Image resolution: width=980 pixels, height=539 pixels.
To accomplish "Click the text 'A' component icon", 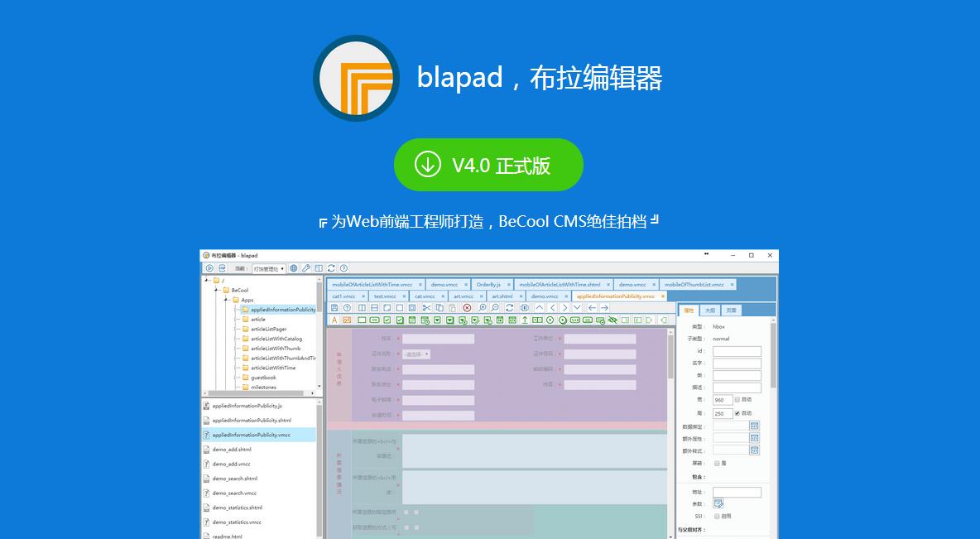I will pos(334,320).
